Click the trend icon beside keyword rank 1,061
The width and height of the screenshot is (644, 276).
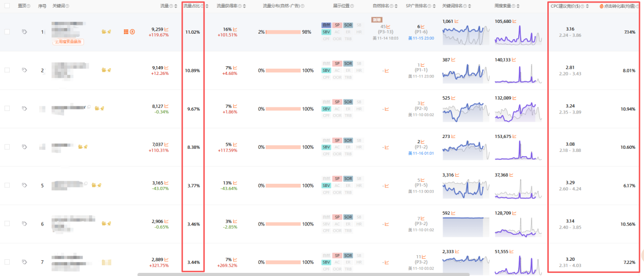456,21
